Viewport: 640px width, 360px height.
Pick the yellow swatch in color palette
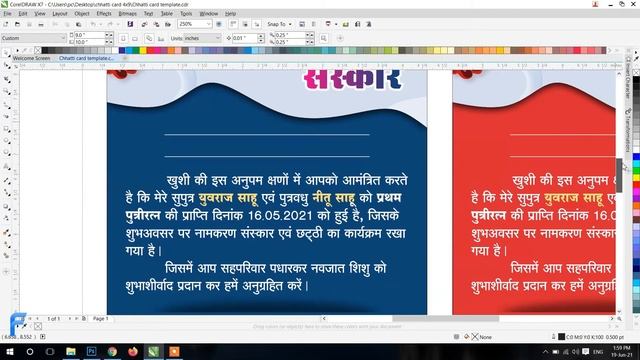143,50
